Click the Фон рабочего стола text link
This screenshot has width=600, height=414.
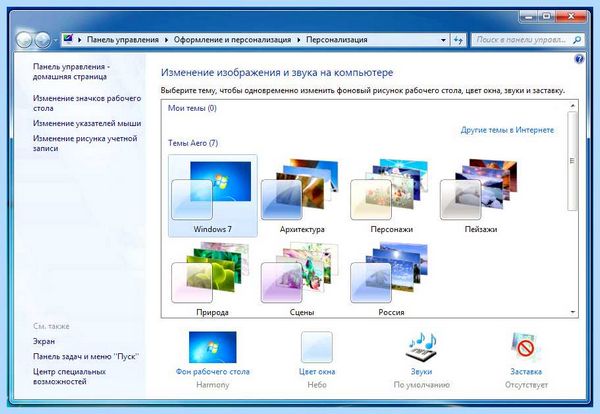[x=212, y=372]
